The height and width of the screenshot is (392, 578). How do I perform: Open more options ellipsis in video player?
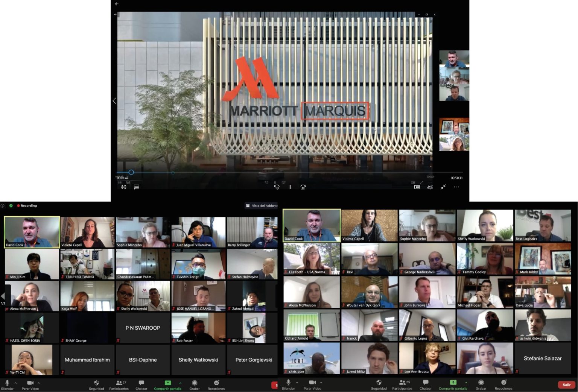coord(456,187)
